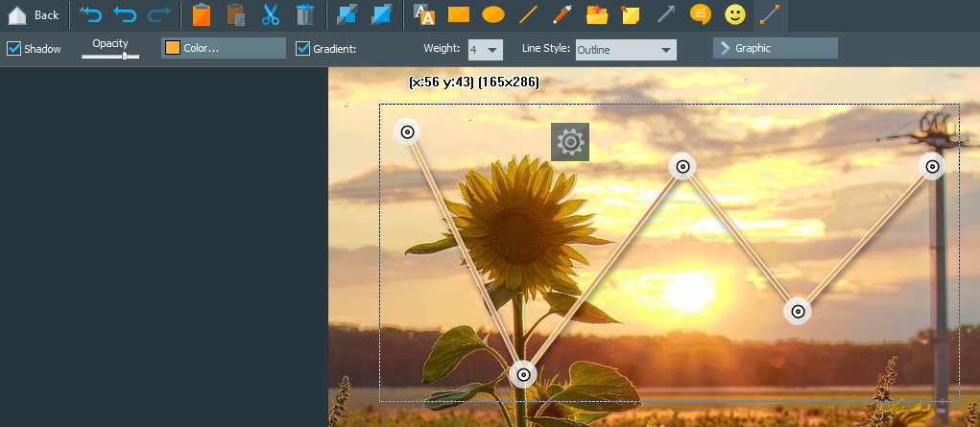Select the pencil freehand drawing tool
Viewport: 980px width, 427px height.
click(562, 15)
